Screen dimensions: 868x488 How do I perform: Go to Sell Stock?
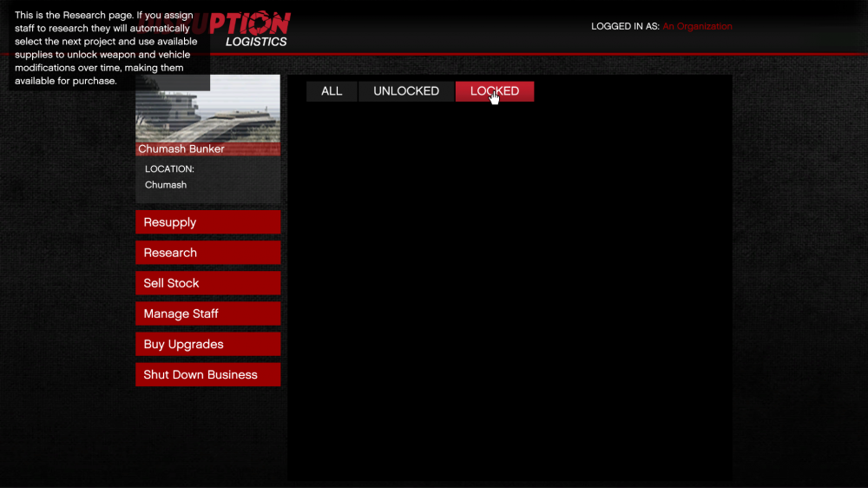pos(208,283)
